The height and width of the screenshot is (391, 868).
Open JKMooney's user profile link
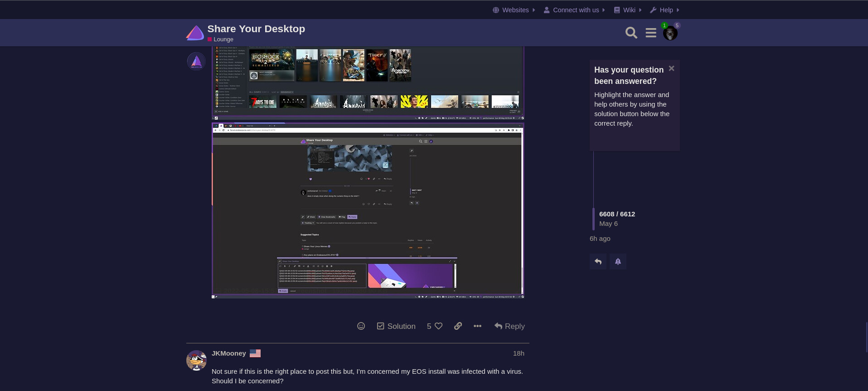(x=228, y=353)
